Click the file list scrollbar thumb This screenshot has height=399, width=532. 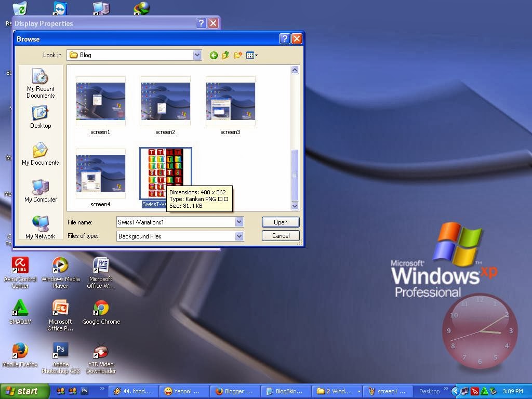(x=295, y=175)
